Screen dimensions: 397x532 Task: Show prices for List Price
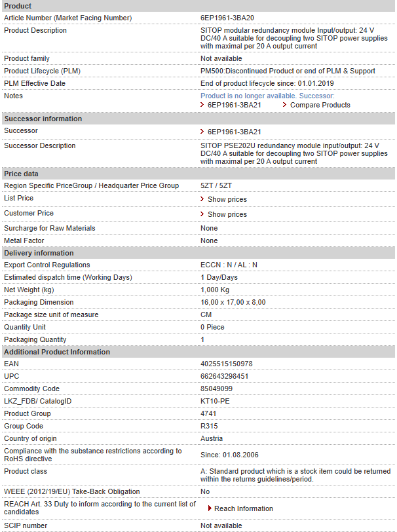(227, 199)
